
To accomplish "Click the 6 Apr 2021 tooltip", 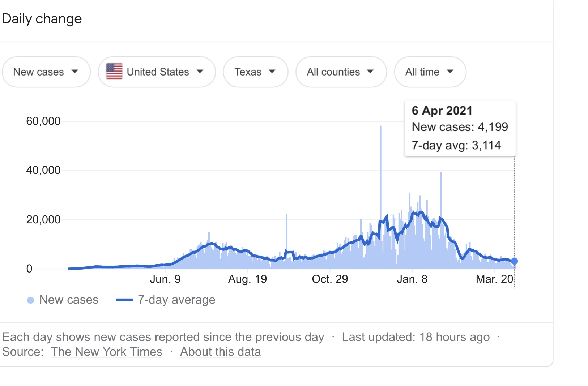I will coord(460,128).
